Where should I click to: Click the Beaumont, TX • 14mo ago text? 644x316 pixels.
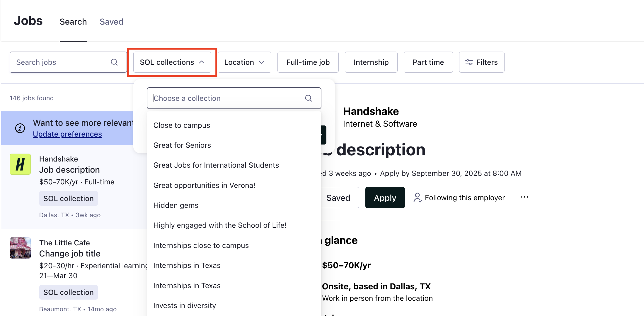tap(78, 309)
